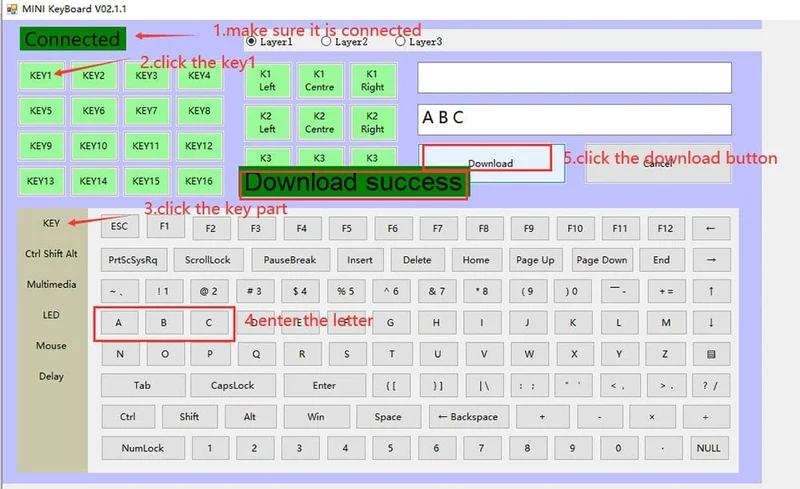Image resolution: width=800 pixels, height=489 pixels.
Task: Open the LED settings tab
Action: [52, 315]
